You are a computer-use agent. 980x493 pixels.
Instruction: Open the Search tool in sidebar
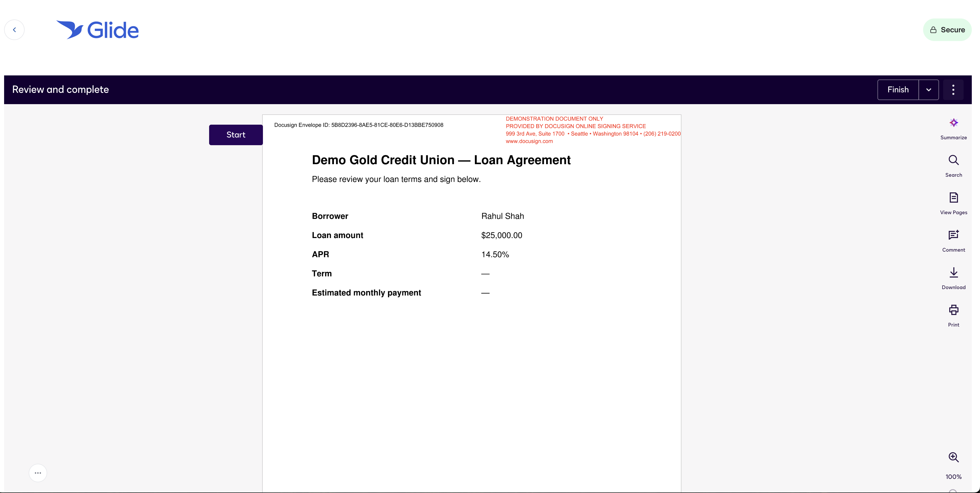pos(953,160)
